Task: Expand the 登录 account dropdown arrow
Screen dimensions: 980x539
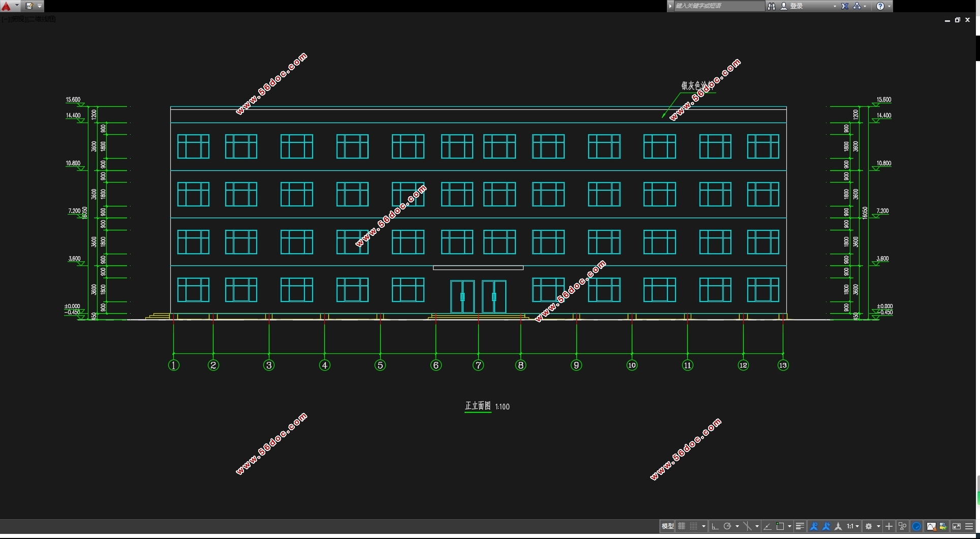Action: pos(835,7)
